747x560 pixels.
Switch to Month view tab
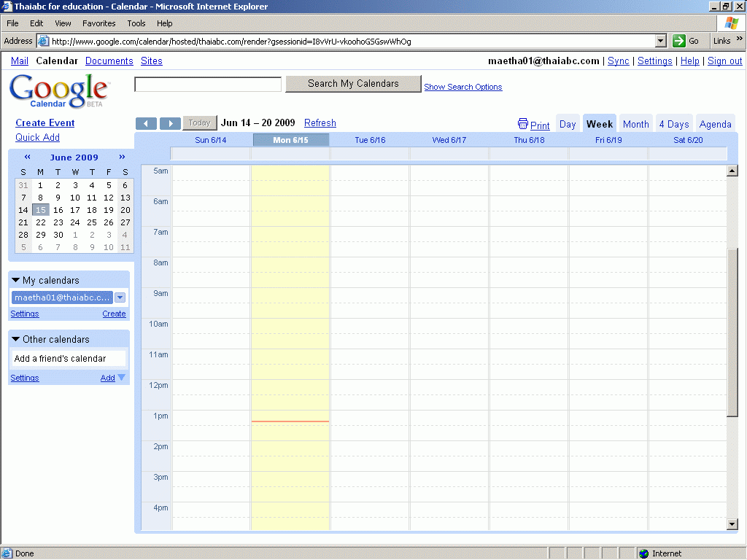[635, 124]
